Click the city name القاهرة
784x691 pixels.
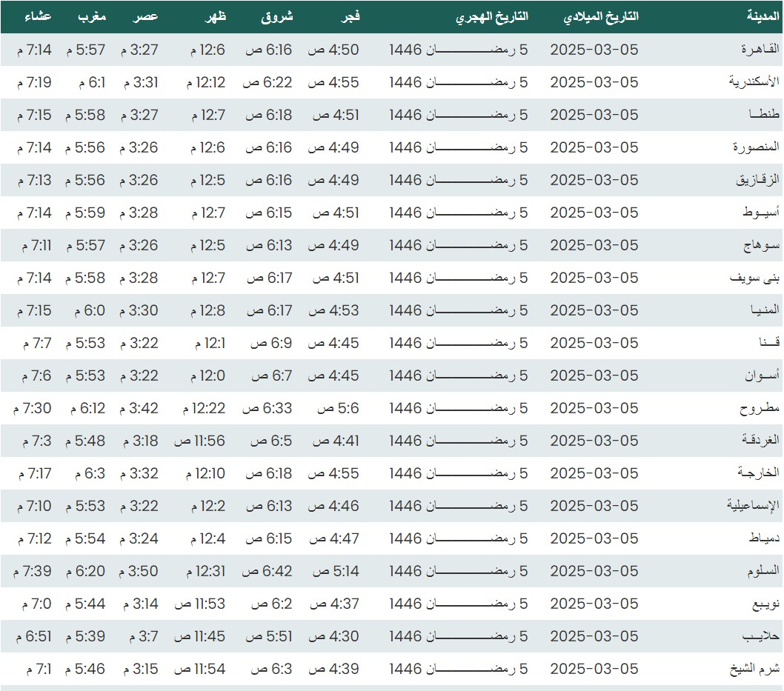pyautogui.click(x=760, y=50)
